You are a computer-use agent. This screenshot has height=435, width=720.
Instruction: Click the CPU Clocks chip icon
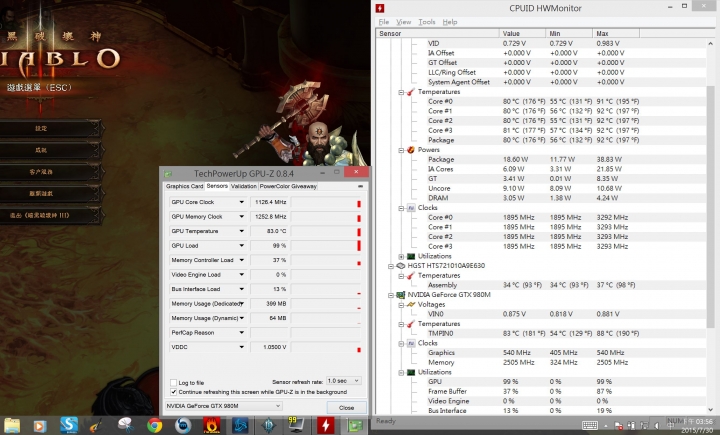pos(411,208)
